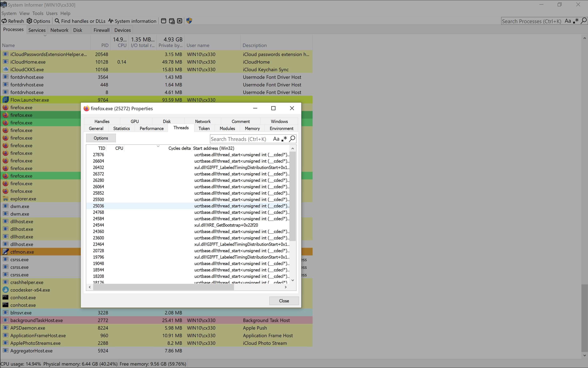588x368 pixels.
Task: Click the Firefox icon in the Properties title bar
Action: point(86,108)
